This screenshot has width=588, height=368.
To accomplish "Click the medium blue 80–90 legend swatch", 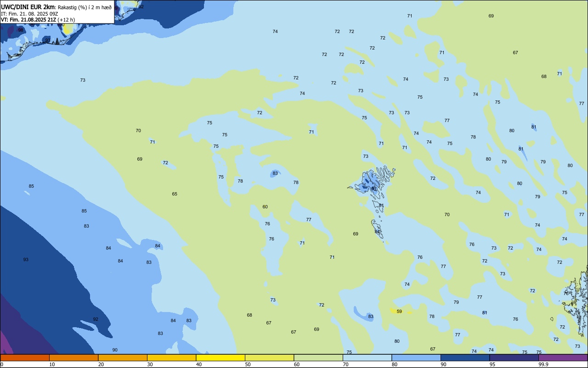I will 416,357.
